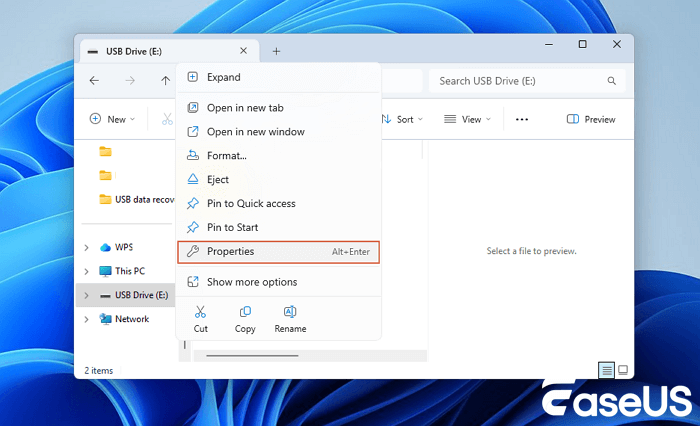Expand the This PC tree node
The height and width of the screenshot is (426, 700).
[87, 271]
